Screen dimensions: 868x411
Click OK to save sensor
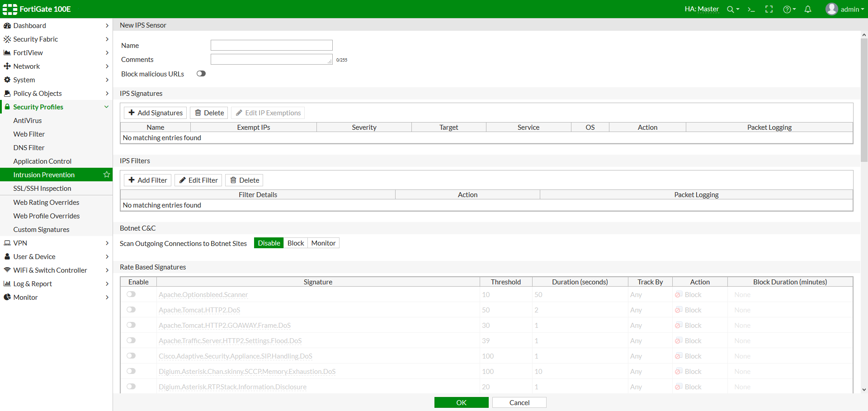click(x=462, y=402)
